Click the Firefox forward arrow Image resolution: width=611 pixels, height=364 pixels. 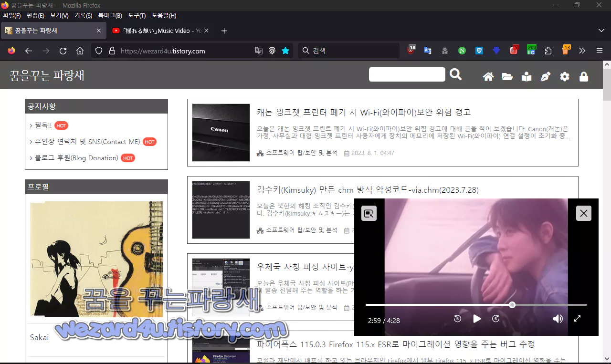[x=46, y=51]
